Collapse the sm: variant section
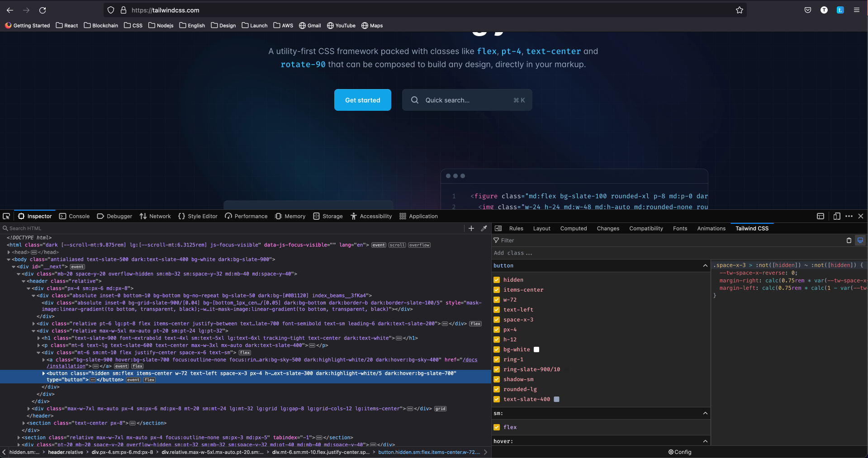 pyautogui.click(x=705, y=413)
